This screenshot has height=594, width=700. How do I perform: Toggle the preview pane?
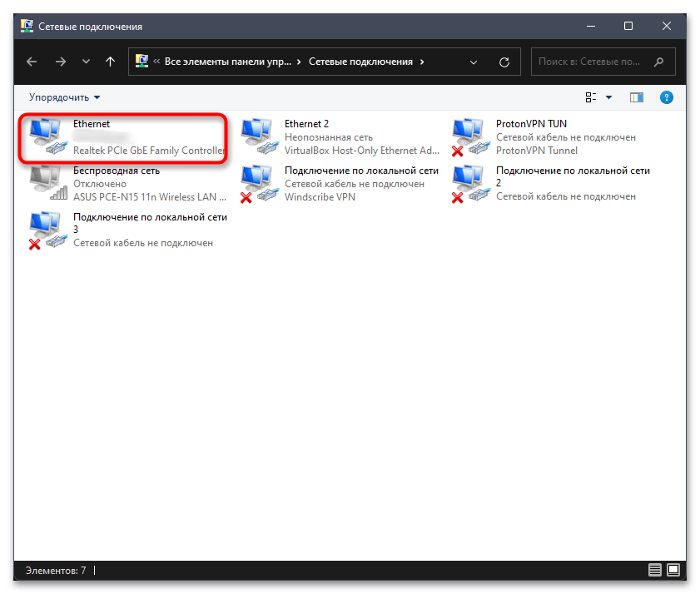click(637, 97)
